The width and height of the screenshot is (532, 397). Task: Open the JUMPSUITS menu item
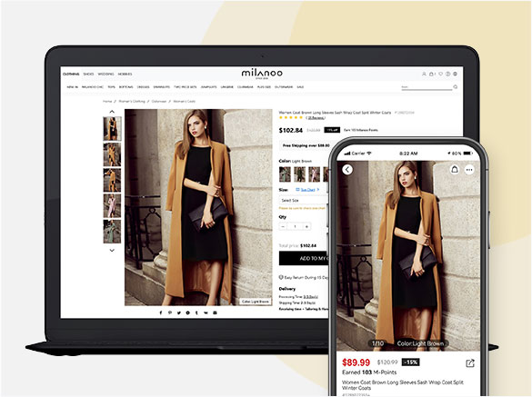click(208, 87)
